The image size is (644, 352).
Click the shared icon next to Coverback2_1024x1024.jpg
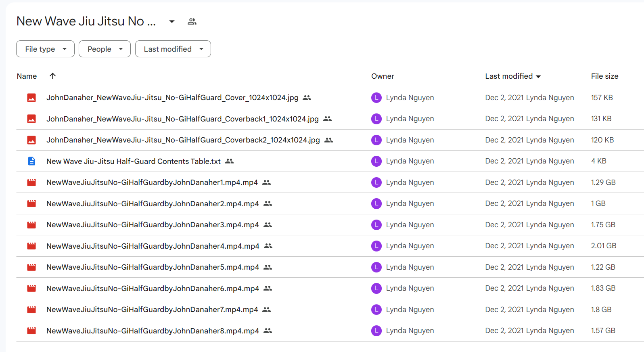click(328, 140)
